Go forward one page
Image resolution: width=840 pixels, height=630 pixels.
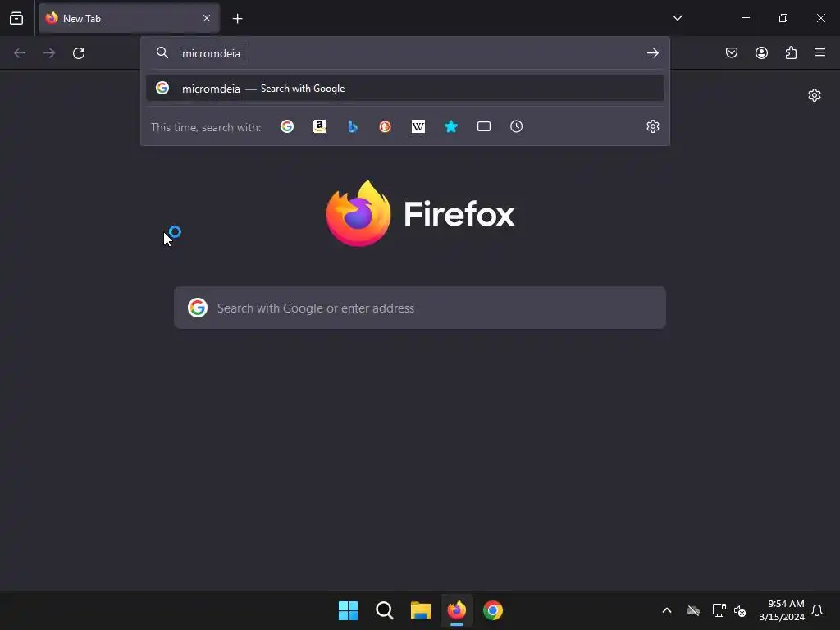(x=49, y=53)
